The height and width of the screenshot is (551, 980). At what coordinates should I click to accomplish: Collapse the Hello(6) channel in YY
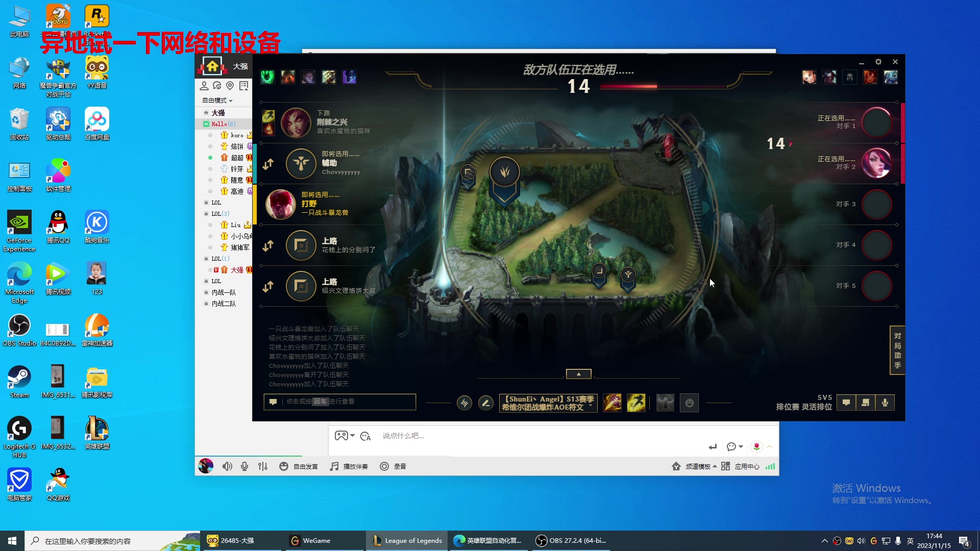(x=206, y=124)
